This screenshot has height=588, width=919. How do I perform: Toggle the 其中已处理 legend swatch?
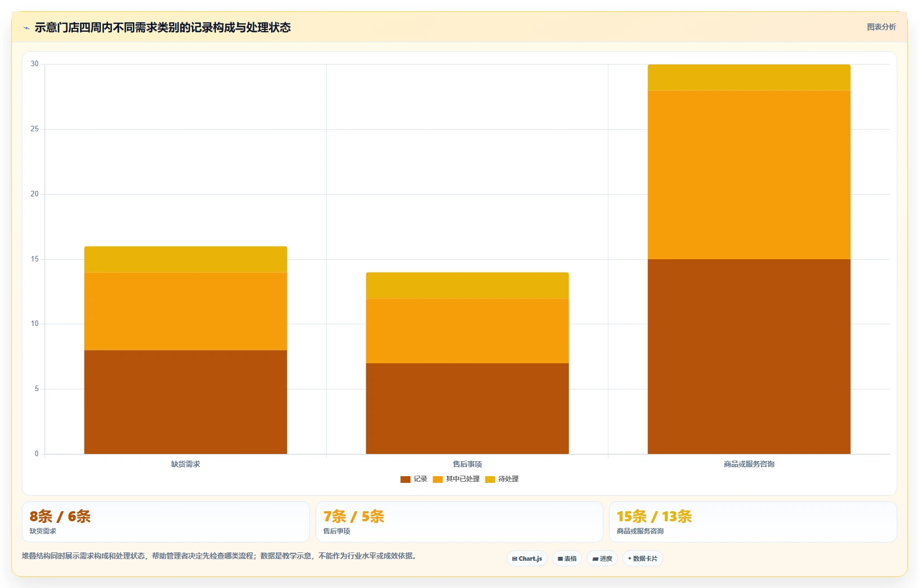(x=438, y=479)
